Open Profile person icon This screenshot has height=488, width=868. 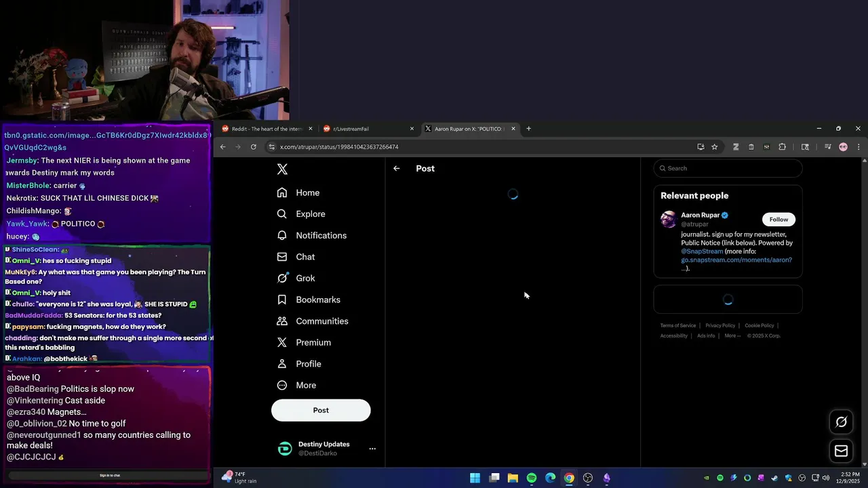(282, 364)
